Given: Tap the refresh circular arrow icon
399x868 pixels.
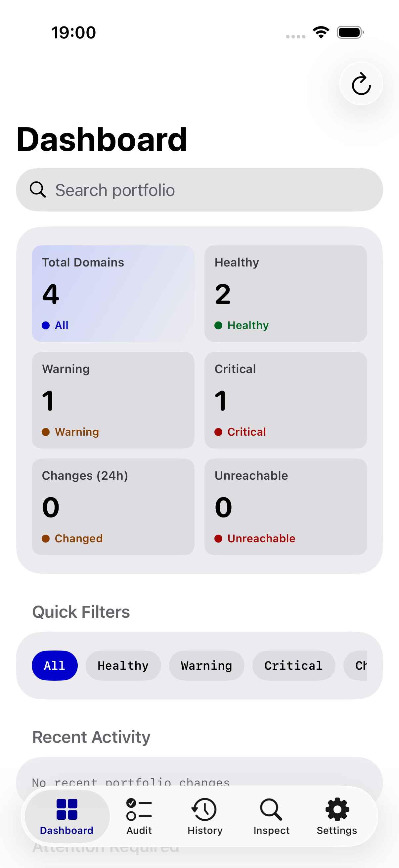Looking at the screenshot, I should [x=361, y=83].
